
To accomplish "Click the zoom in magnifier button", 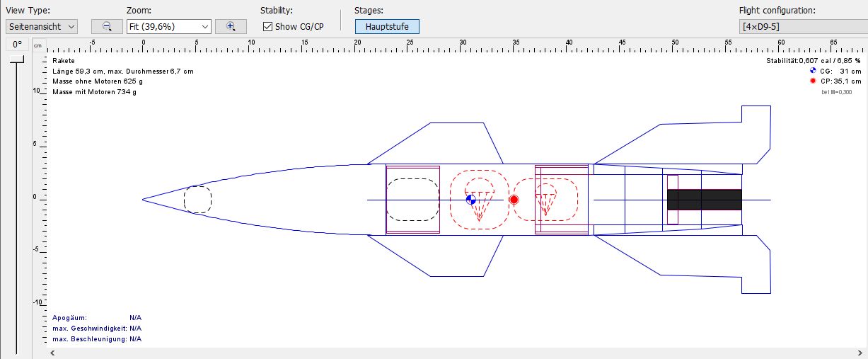I will click(x=231, y=26).
